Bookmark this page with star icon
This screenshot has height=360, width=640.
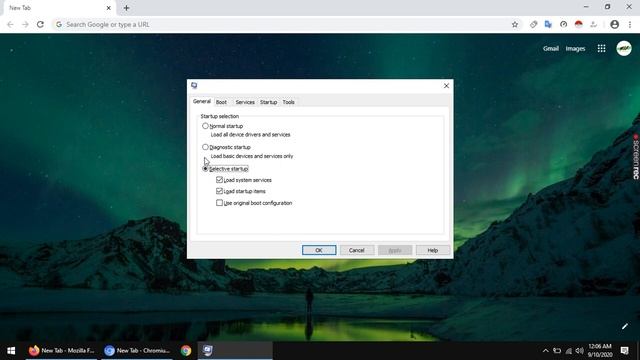point(515,24)
